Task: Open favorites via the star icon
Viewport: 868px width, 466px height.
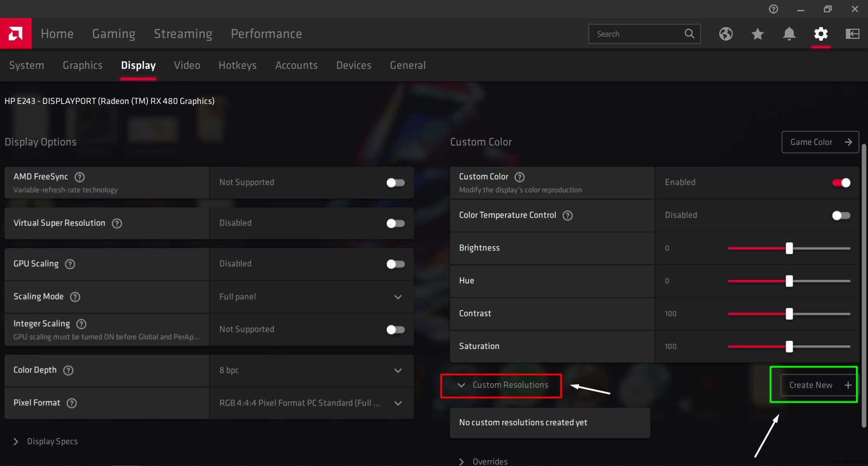Action: [x=757, y=33]
